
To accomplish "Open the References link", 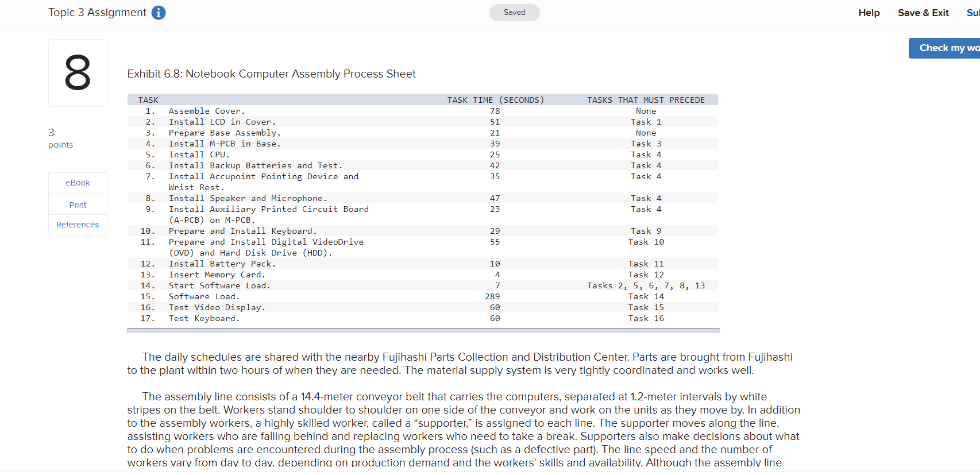I will click(x=78, y=225).
